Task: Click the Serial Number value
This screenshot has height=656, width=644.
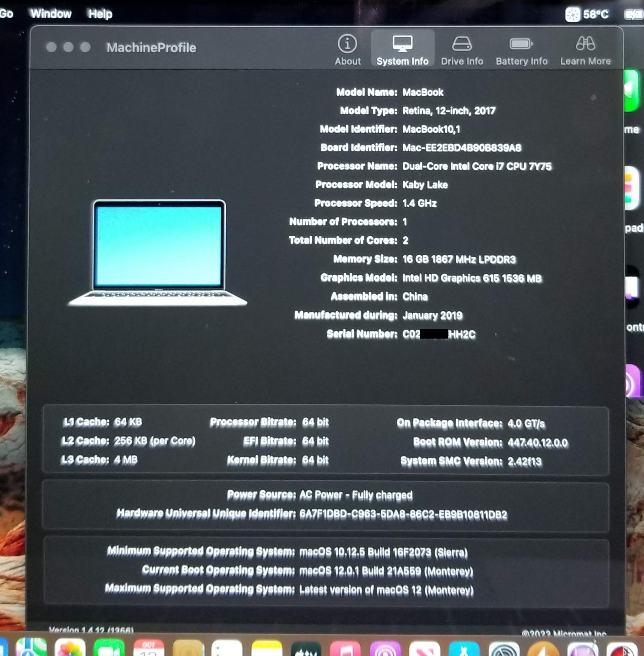Action: tap(439, 334)
